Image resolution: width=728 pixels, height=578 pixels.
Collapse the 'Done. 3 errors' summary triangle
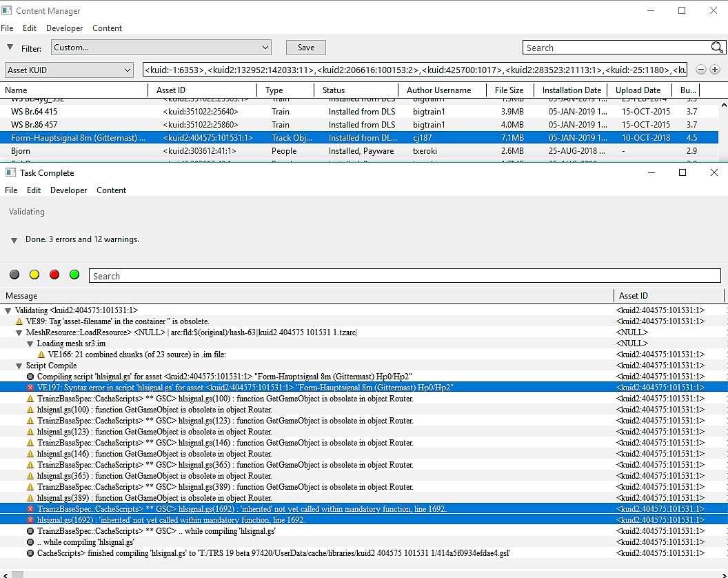(14, 240)
